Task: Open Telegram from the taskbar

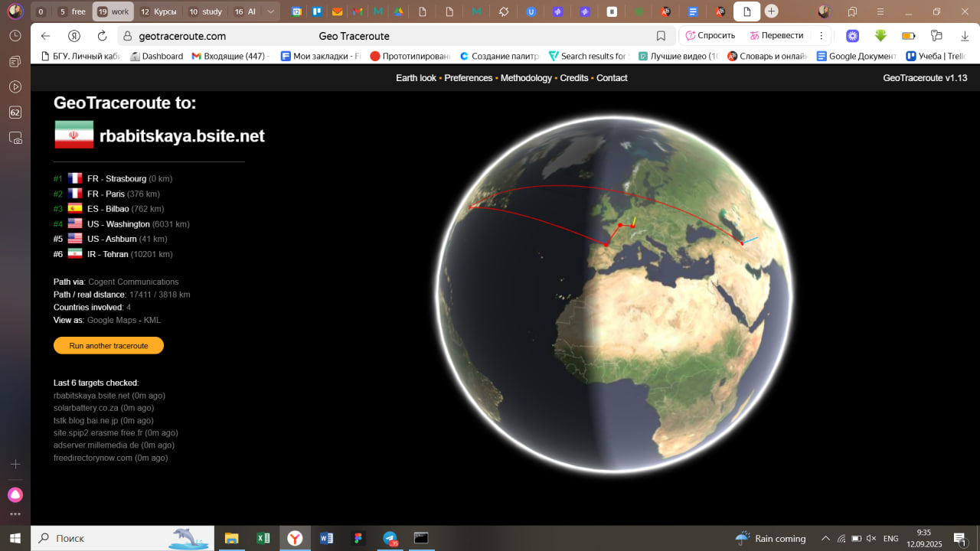Action: point(390,538)
